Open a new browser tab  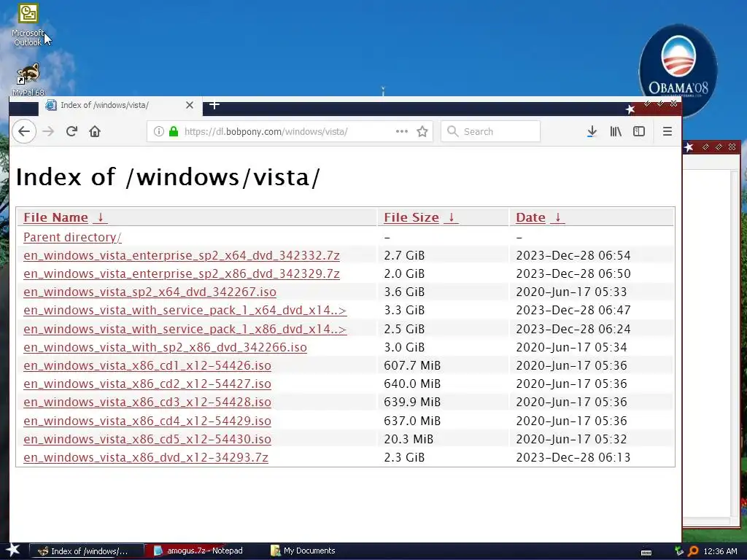[214, 105]
